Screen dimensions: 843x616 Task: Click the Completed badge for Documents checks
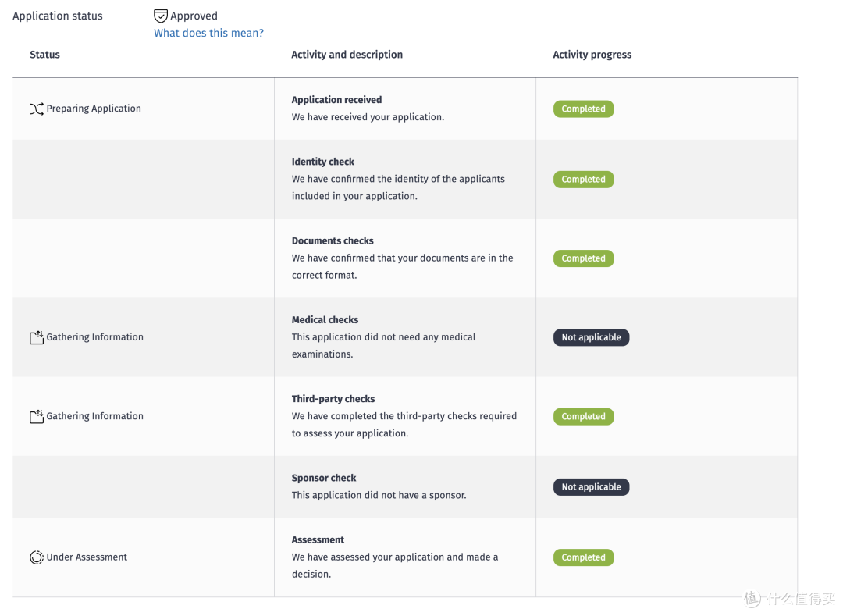[x=583, y=258]
